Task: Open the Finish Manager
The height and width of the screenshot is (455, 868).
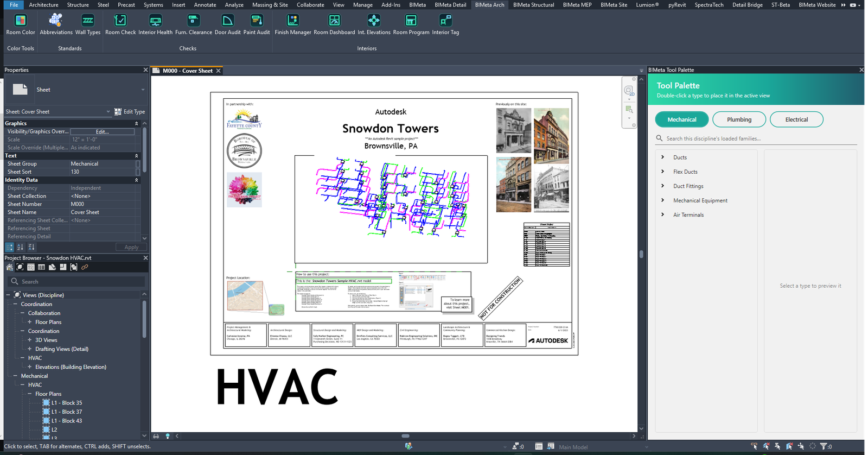Action: [293, 25]
